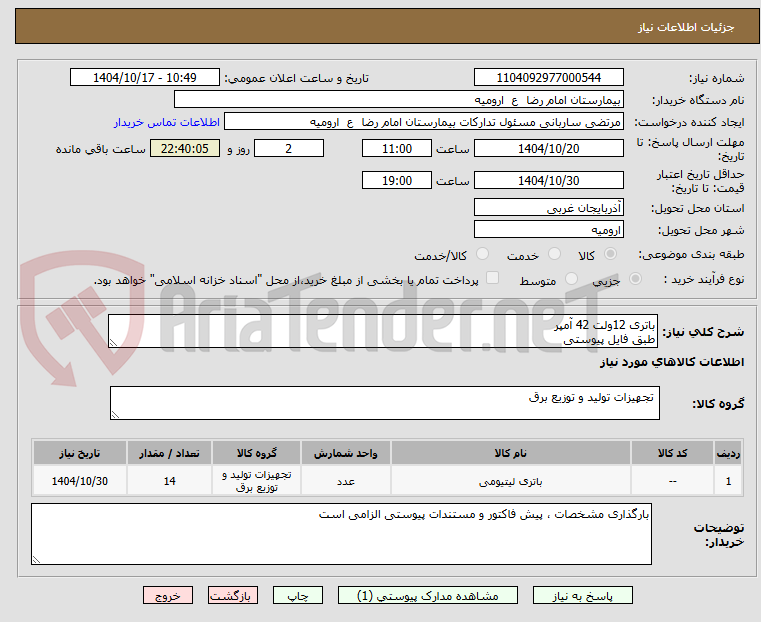
Task: Click the table date cell 1404/10/30
Action: 80,481
